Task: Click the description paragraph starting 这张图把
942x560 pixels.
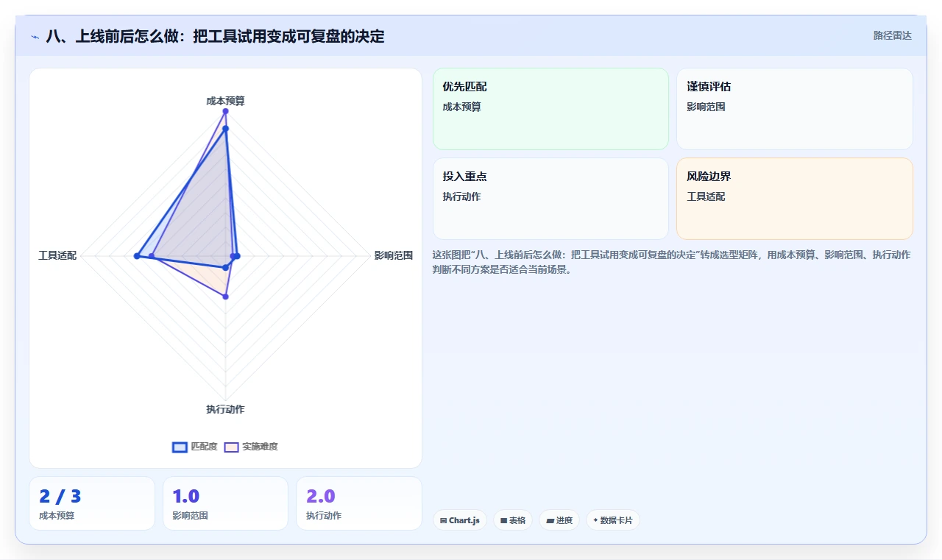Action: coord(671,262)
